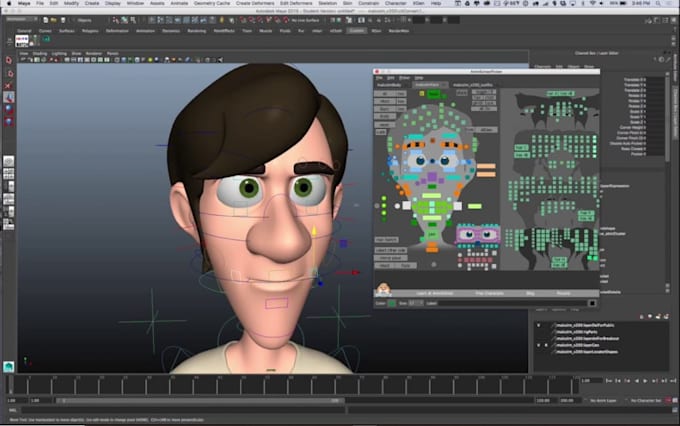This screenshot has width=680, height=426.
Task: Click Blog link in picker window
Action: tap(530, 294)
